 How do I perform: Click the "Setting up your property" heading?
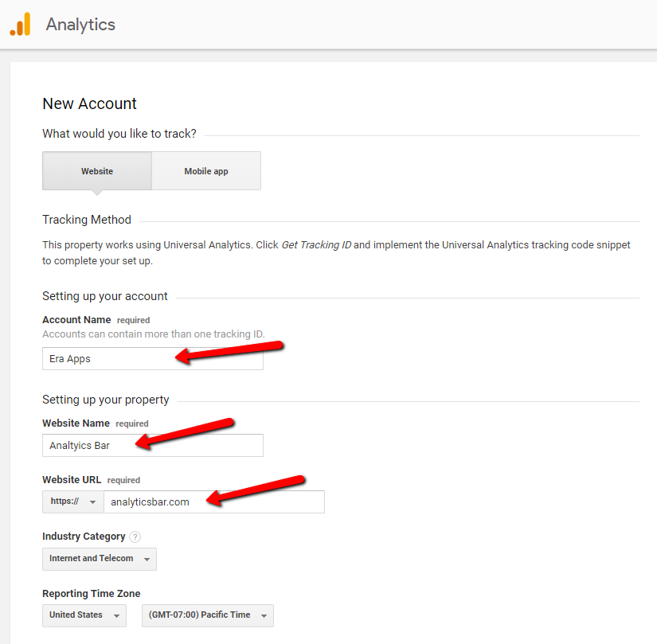point(106,400)
